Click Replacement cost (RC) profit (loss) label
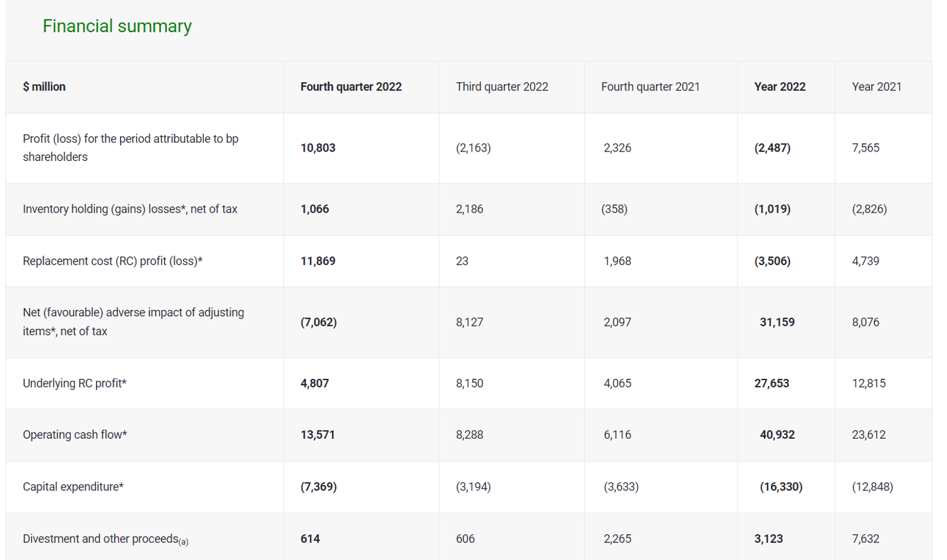 pyautogui.click(x=112, y=261)
